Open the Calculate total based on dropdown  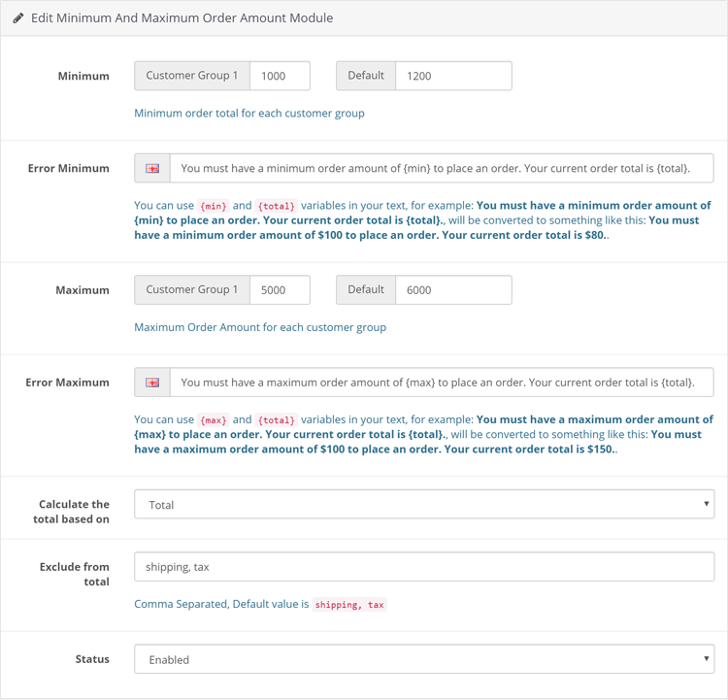point(424,504)
